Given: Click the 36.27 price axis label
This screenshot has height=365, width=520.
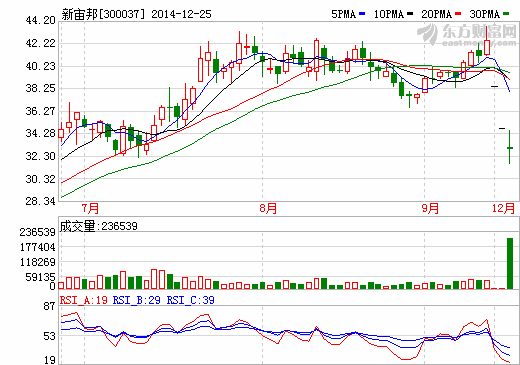Looking at the screenshot, I should click(40, 111).
